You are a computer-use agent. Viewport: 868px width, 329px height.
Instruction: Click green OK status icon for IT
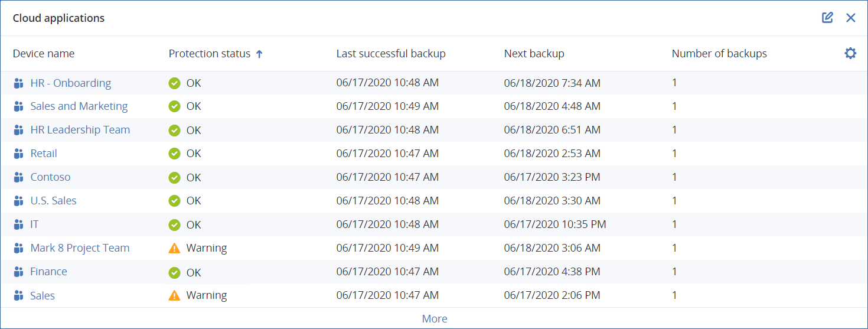pyautogui.click(x=174, y=224)
